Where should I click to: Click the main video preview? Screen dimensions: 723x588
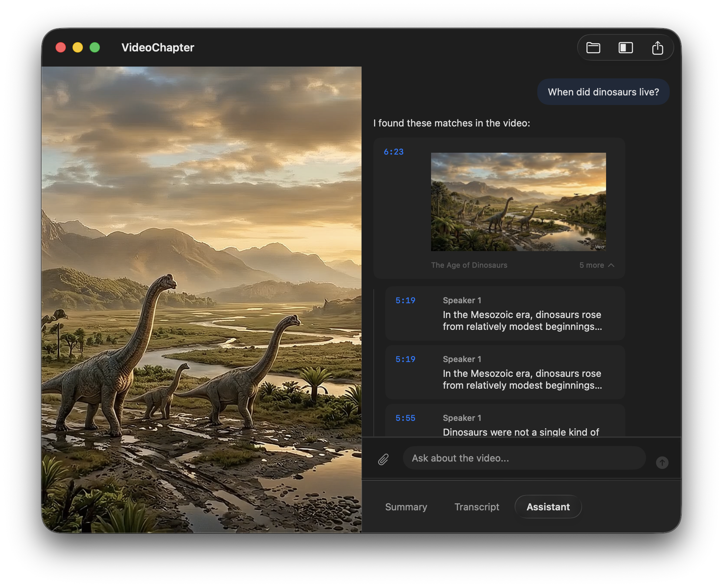pyautogui.click(x=202, y=300)
